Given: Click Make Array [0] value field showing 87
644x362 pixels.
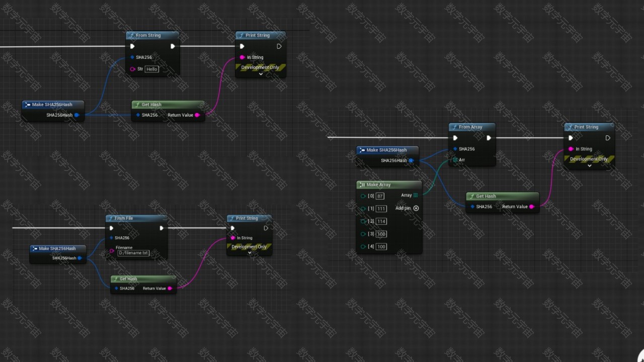Looking at the screenshot, I should [x=380, y=196].
